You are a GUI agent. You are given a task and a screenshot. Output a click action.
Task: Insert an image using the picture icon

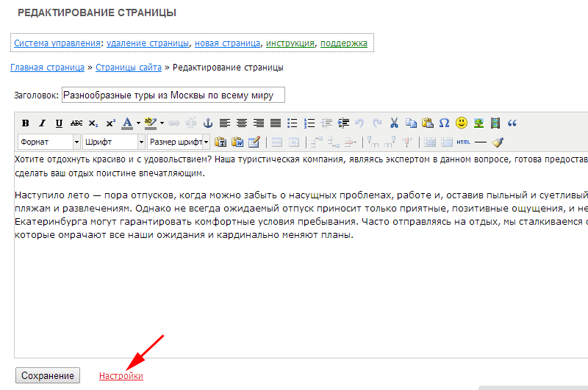pos(478,123)
